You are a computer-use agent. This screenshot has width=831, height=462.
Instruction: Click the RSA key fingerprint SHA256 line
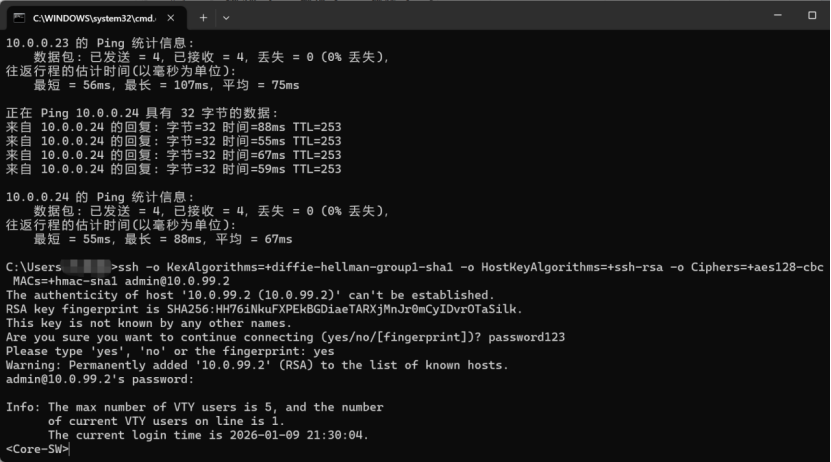point(264,309)
